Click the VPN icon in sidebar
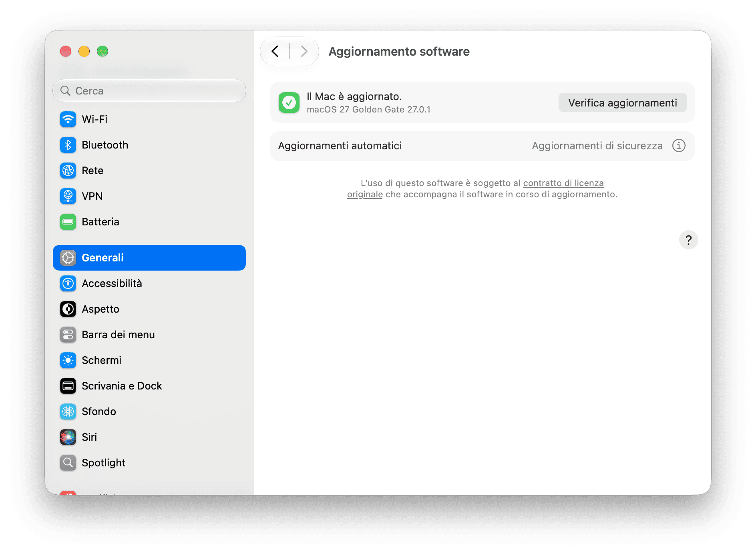Screen dimensions: 756x554 68,196
